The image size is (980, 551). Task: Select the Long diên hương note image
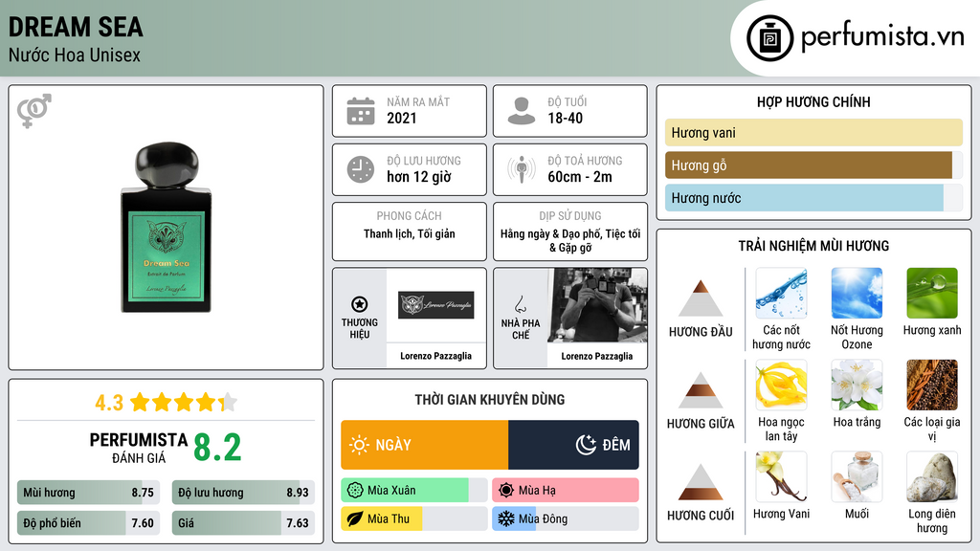coord(932,476)
